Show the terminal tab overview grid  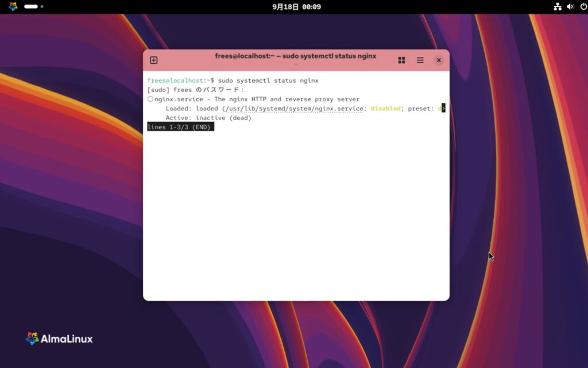[x=402, y=60]
